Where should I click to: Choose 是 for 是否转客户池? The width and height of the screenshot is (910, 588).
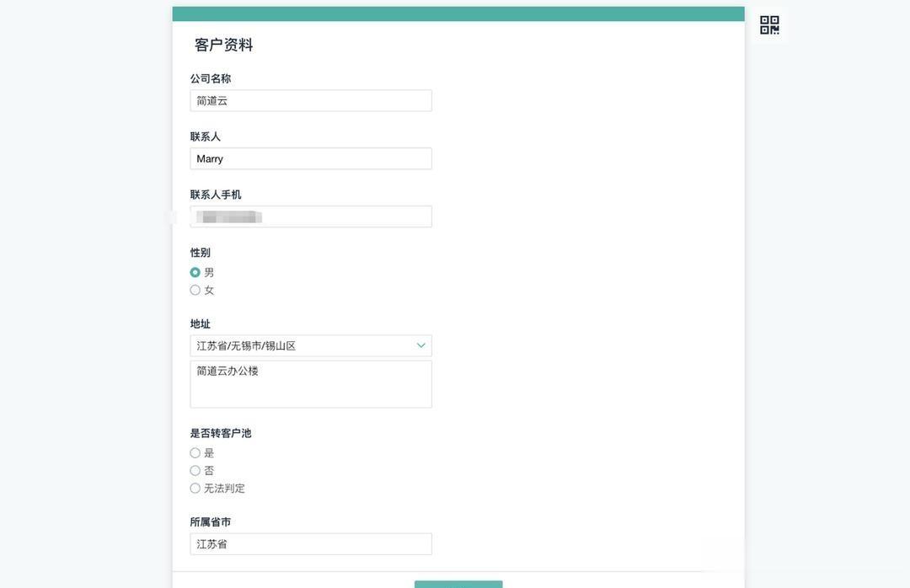pos(195,453)
